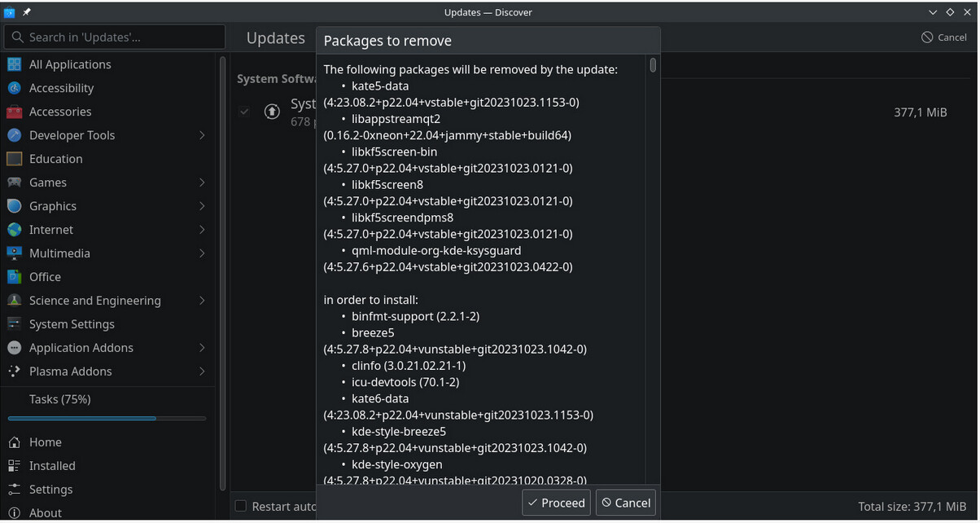
Task: Click the Application Addons icon
Action: (x=14, y=348)
